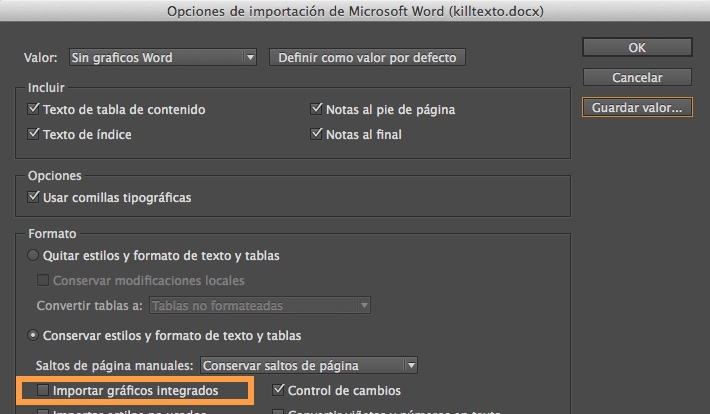Uncheck Texto de índice option
The height and width of the screenshot is (414, 710).
coord(33,134)
